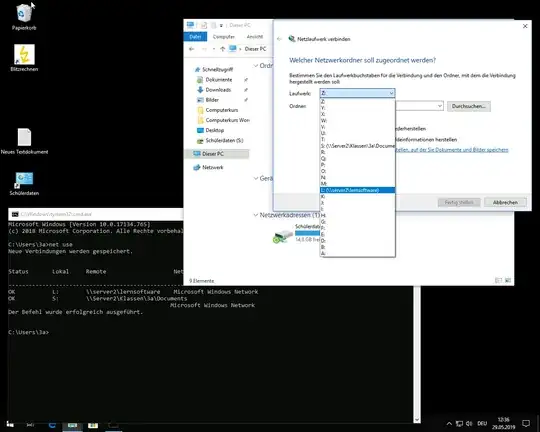This screenshot has height=432, width=540.
Task: Choose drive letter B: from the list
Action: point(357,247)
